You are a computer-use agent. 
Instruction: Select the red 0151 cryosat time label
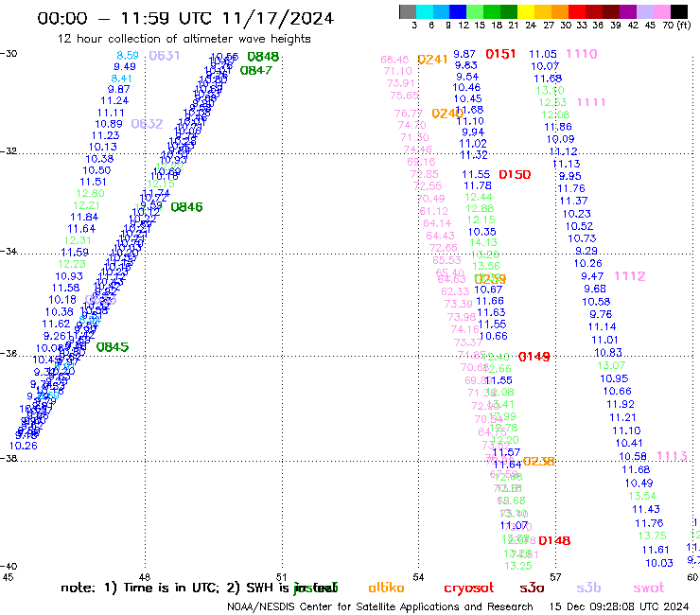[x=500, y=54]
